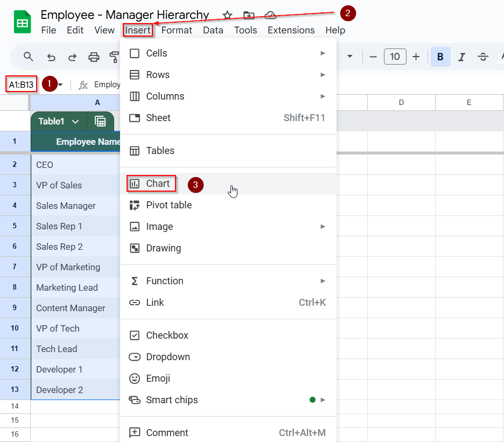The image size is (504, 442).
Task: Click the print icon
Action: [x=94, y=57]
